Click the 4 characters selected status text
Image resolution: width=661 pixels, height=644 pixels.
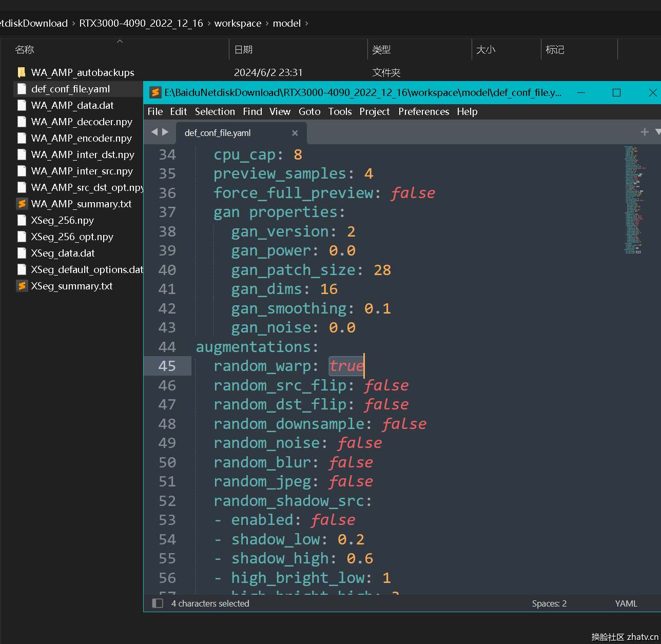pos(210,603)
